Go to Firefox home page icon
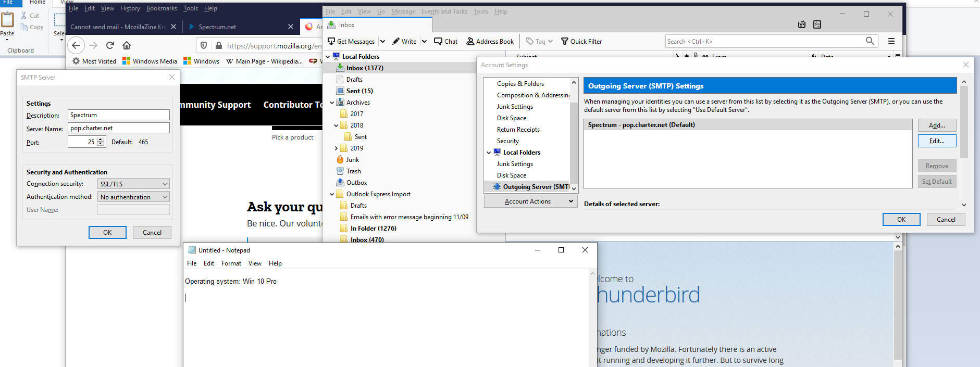This screenshot has width=980, height=367. (x=127, y=45)
